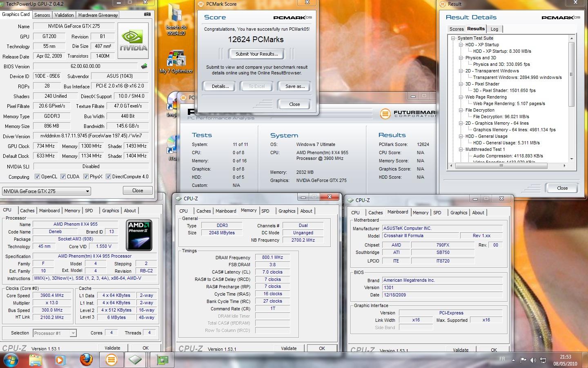Click the Details... button in PCMark Score
The image size is (588, 368).
pyautogui.click(x=220, y=86)
